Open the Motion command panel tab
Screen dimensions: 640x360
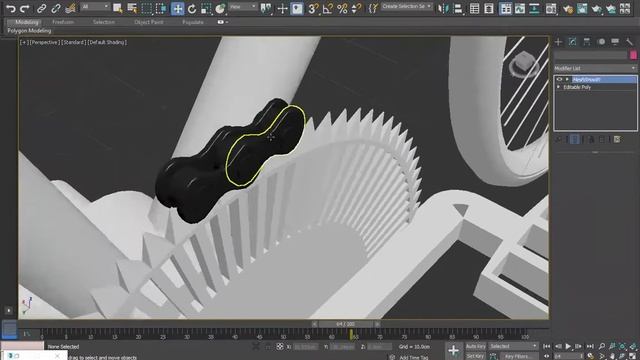(x=601, y=42)
